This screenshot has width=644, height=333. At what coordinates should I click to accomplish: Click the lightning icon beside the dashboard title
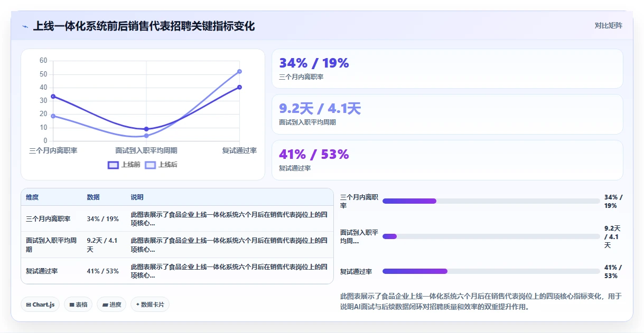click(25, 26)
